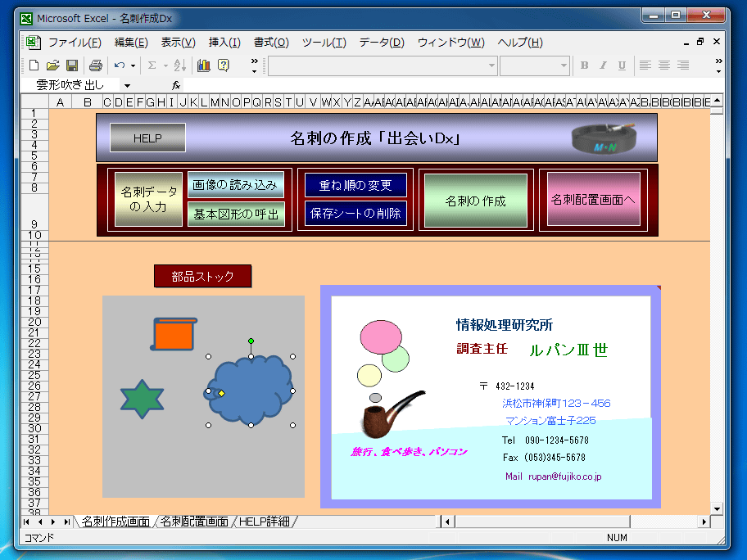This screenshot has width=747, height=560.
Task: Click the 名刺データの入力 button
Action: pyautogui.click(x=148, y=199)
